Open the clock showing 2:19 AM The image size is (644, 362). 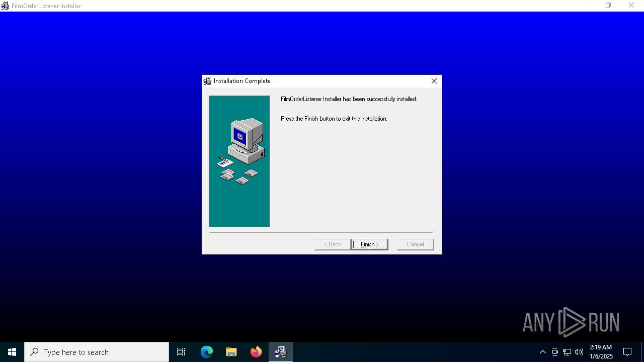601,352
